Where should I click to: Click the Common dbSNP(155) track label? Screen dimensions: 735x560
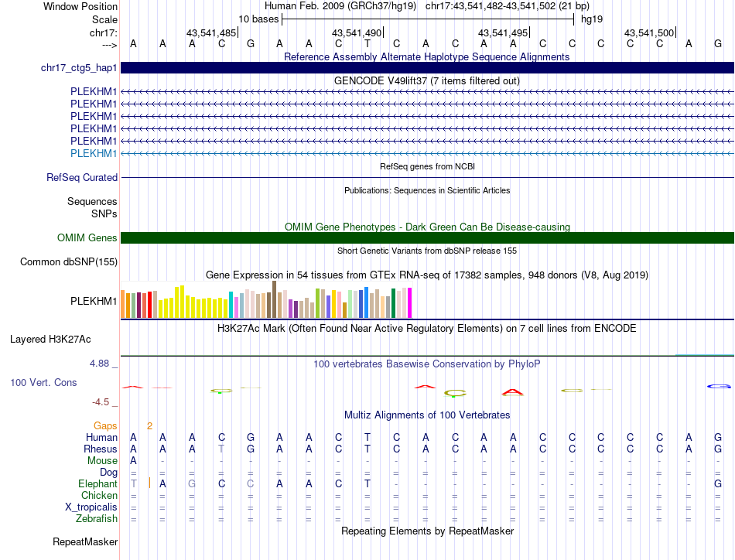[69, 261]
